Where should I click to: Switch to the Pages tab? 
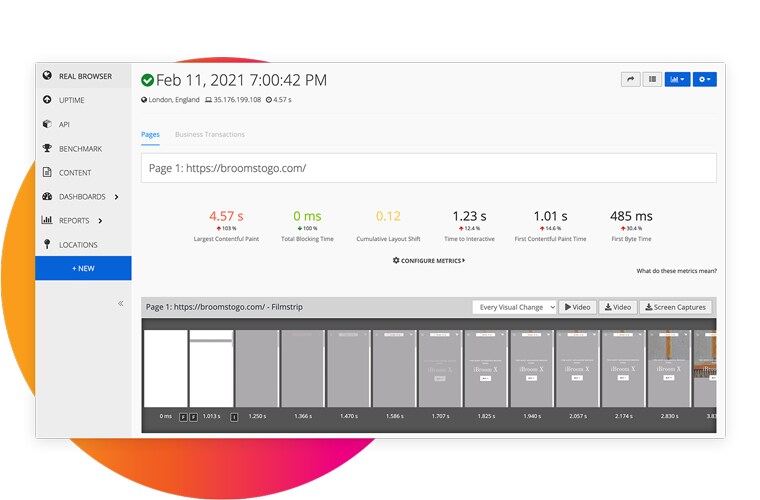pos(150,134)
